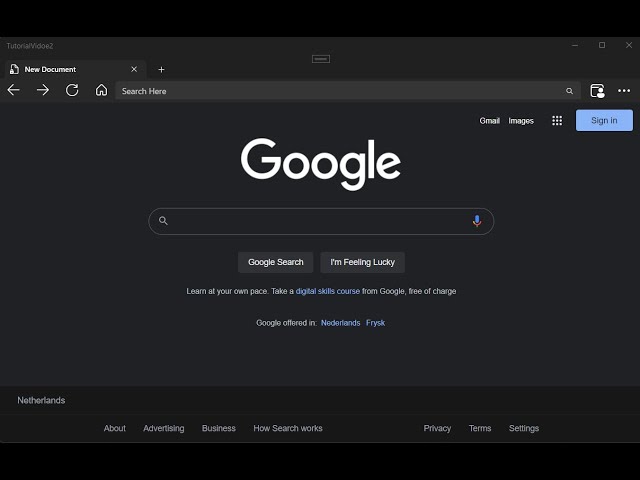This screenshot has height=480, width=640.
Task: Open the Privacy footer link
Action: click(x=437, y=428)
